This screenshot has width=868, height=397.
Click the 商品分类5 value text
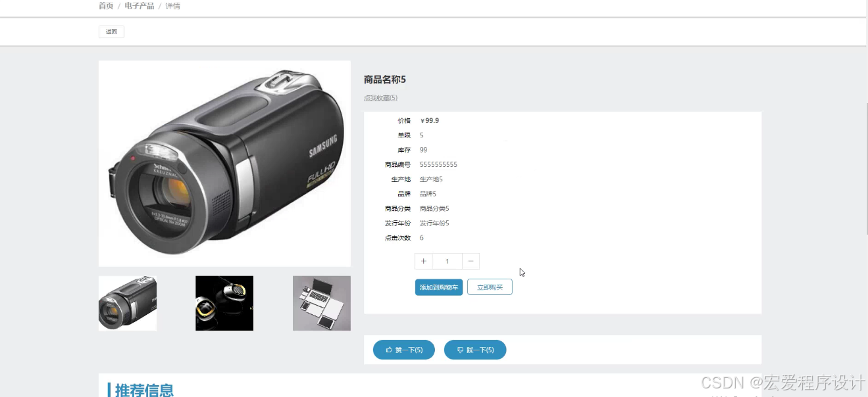coord(434,208)
